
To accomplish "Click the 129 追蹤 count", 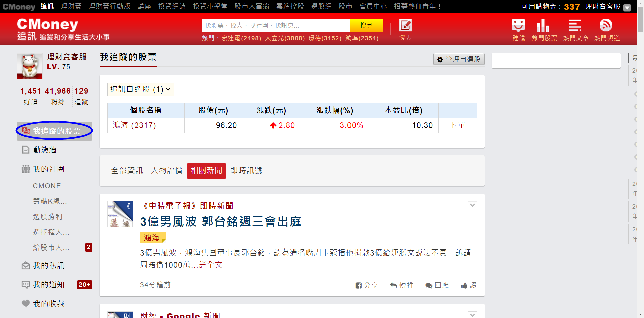I will 81,96.
